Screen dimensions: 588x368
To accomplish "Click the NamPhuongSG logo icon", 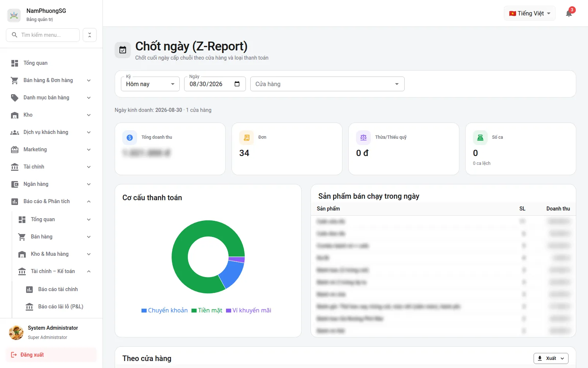I will pos(14,15).
